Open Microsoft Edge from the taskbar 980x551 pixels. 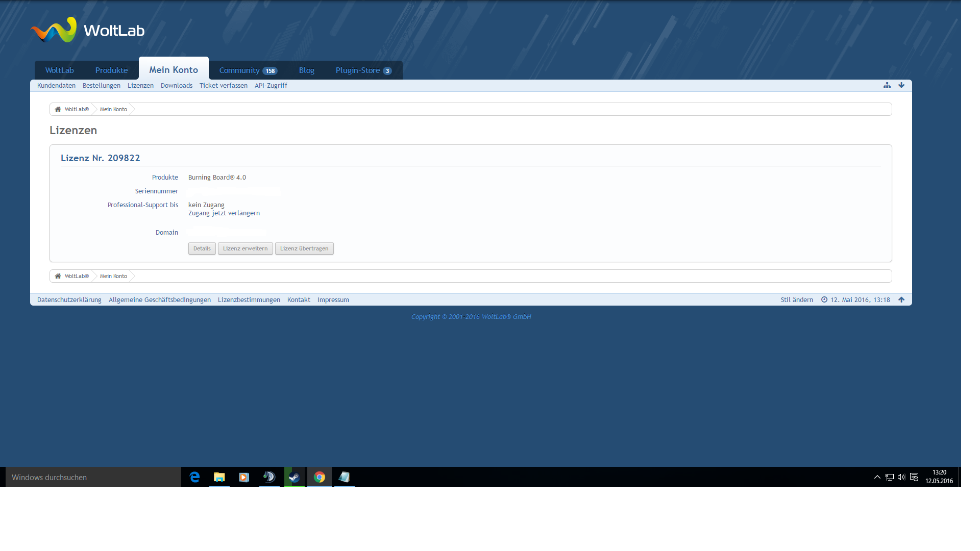(194, 477)
